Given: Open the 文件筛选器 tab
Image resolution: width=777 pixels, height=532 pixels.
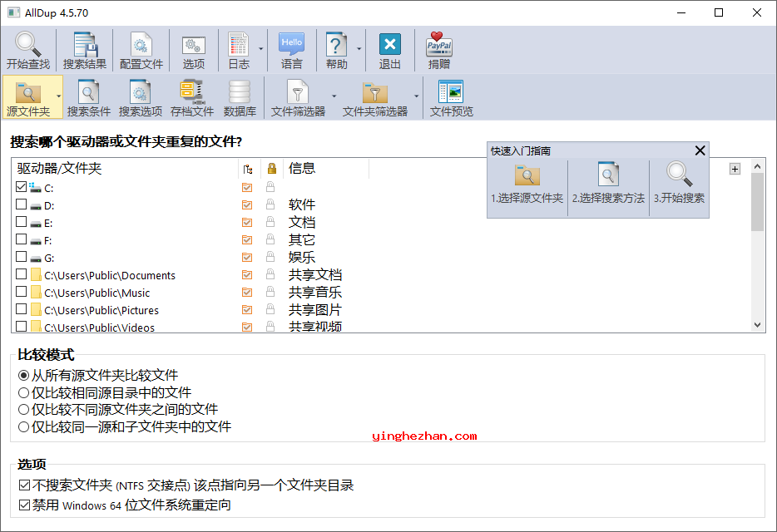Looking at the screenshot, I should tap(298, 97).
